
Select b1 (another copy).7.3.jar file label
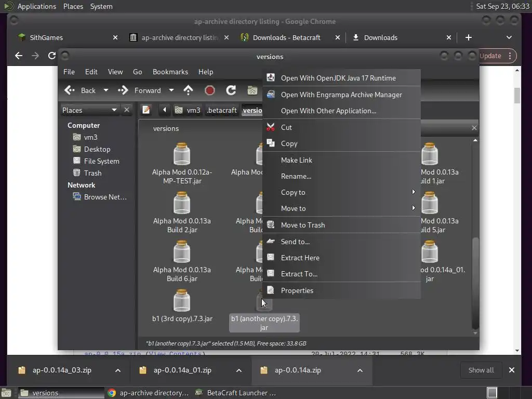pos(264,323)
